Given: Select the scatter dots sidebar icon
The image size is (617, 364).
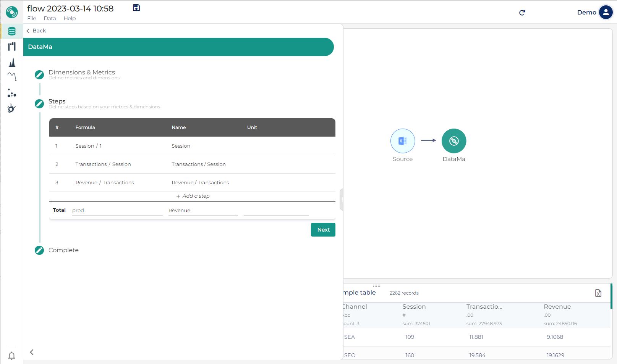Looking at the screenshot, I should 12,93.
